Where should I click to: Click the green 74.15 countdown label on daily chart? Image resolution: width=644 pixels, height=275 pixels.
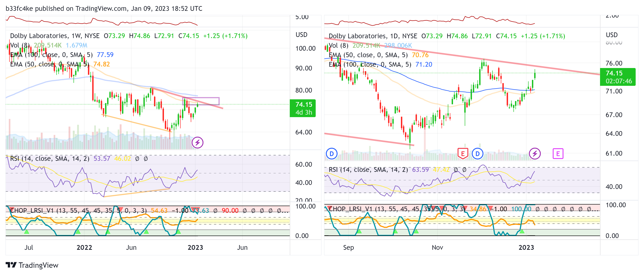click(x=617, y=77)
